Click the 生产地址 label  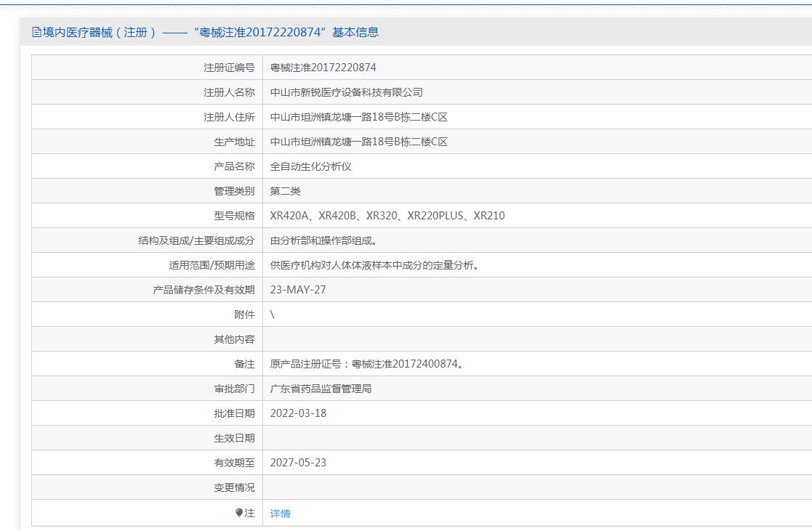pos(235,142)
